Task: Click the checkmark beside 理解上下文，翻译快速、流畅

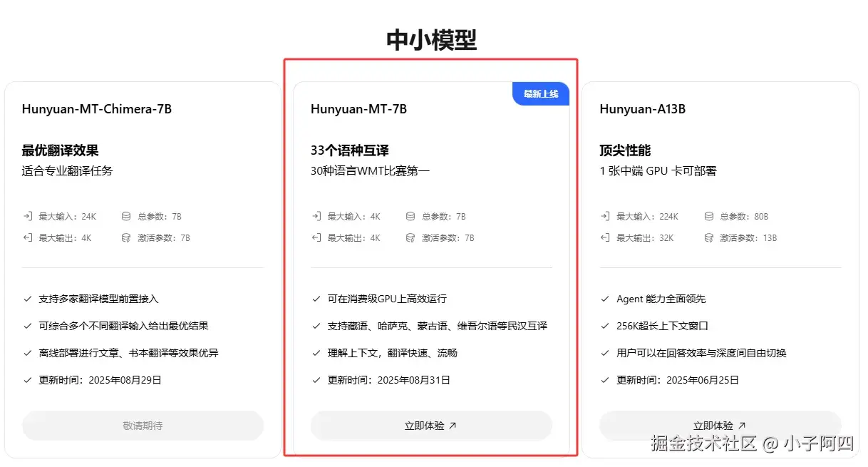Action: click(x=316, y=353)
